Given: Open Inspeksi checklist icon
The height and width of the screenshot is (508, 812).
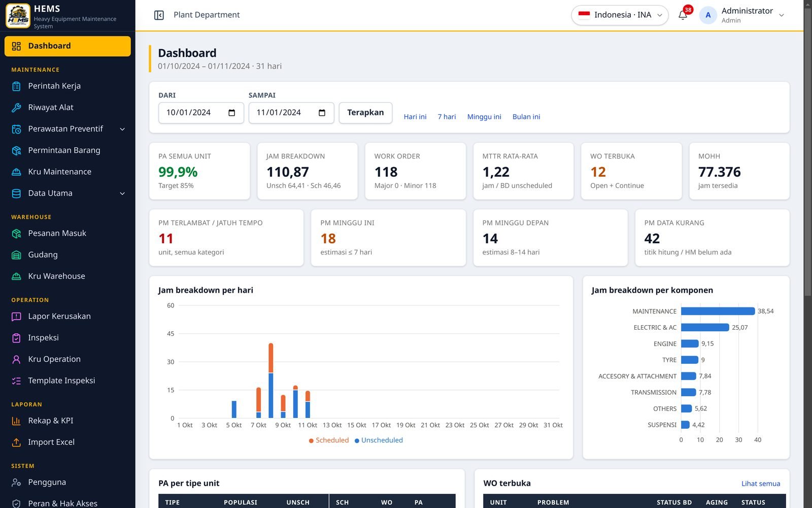Looking at the screenshot, I should tap(16, 338).
